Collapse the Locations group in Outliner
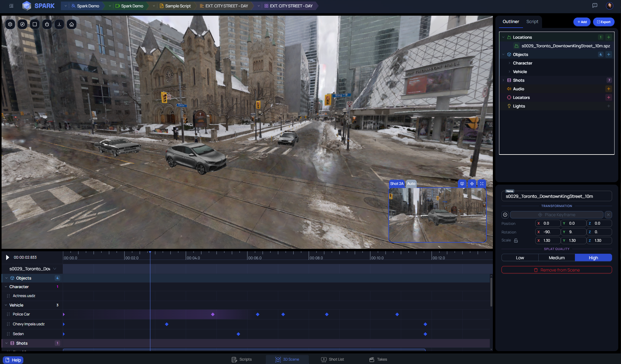 click(x=503, y=37)
